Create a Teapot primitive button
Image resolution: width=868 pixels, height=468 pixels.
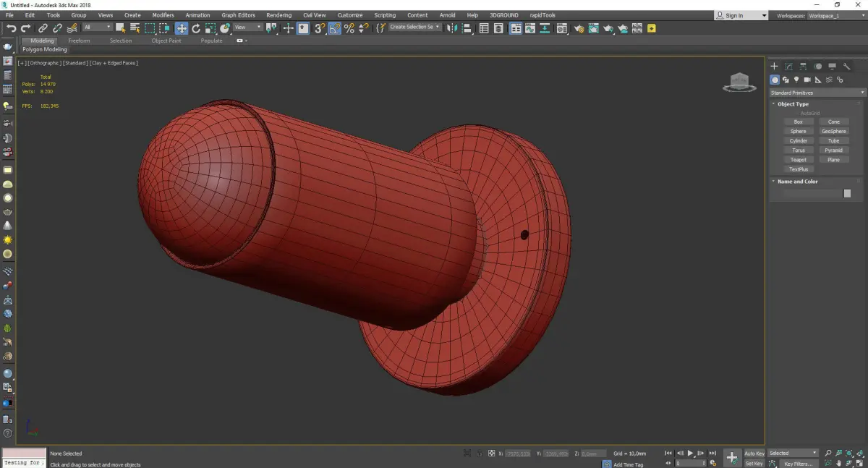point(798,160)
